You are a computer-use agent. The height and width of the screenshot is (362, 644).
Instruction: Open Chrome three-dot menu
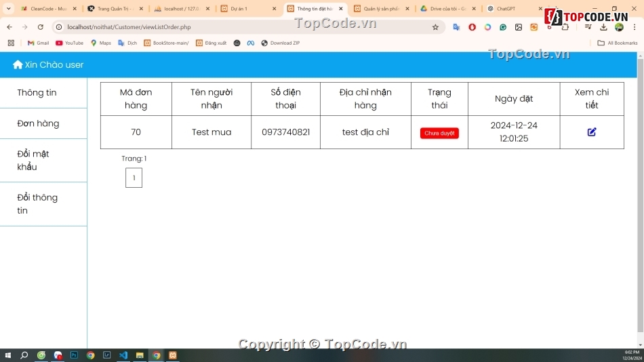(x=635, y=27)
